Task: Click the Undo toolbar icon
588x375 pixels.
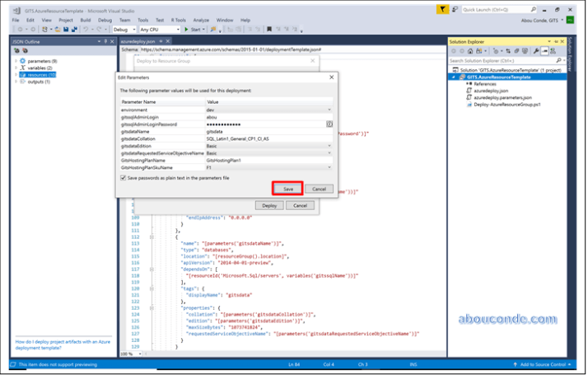Action: point(86,30)
